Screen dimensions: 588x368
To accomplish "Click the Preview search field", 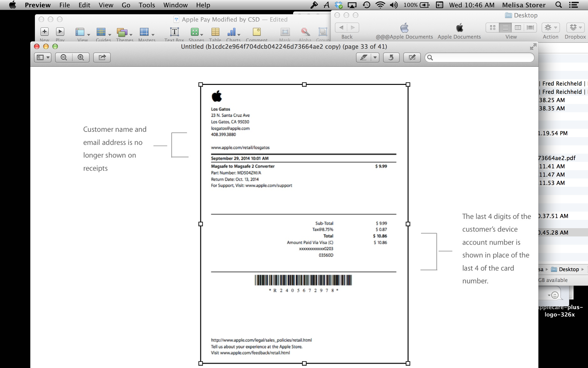I will tap(479, 58).
